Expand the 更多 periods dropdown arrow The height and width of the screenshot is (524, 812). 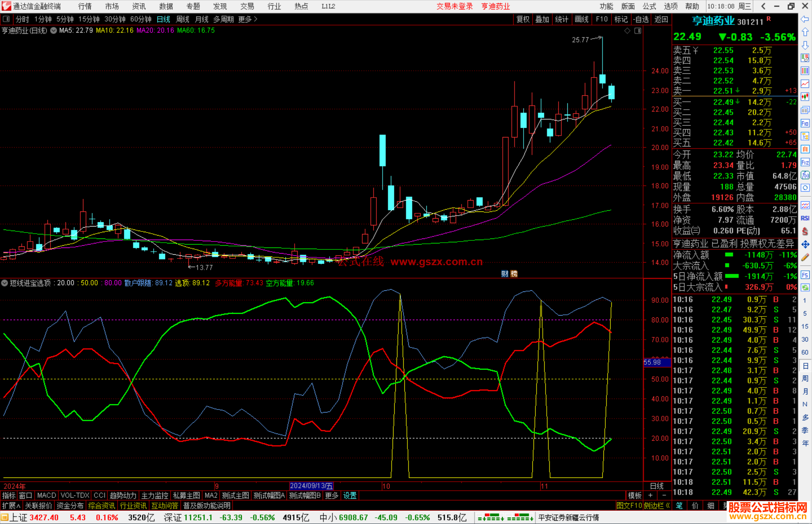(256, 19)
